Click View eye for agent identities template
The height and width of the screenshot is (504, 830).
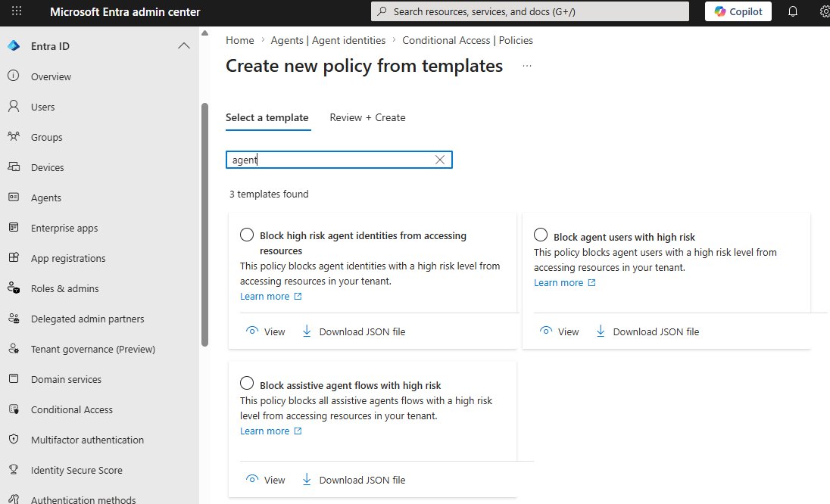tap(252, 331)
